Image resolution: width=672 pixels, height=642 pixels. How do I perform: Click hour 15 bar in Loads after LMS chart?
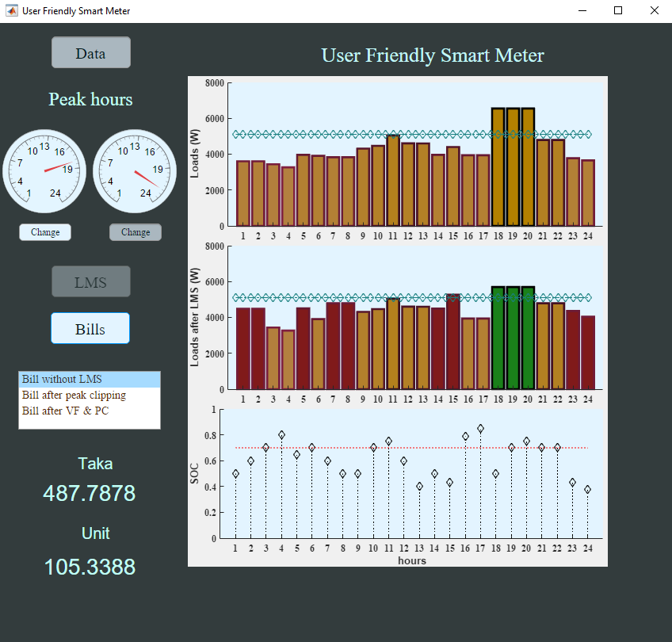(452, 342)
